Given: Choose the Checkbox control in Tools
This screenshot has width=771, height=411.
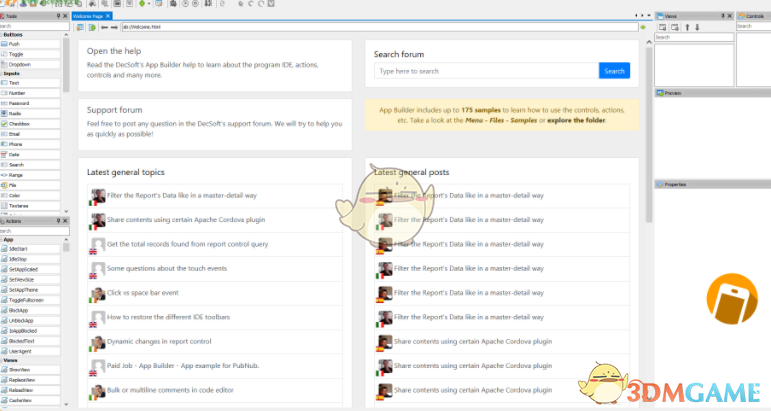Looking at the screenshot, I should tap(30, 124).
